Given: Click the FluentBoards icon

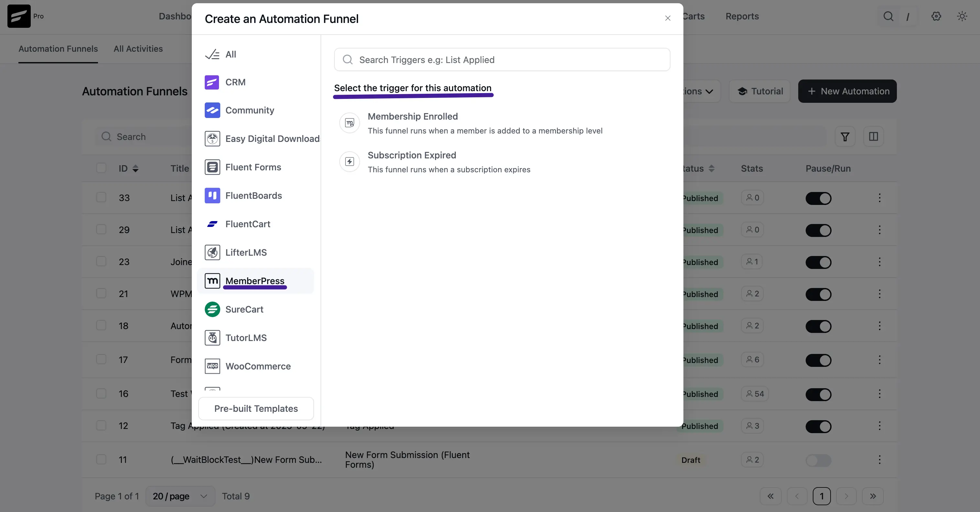Looking at the screenshot, I should [212, 196].
